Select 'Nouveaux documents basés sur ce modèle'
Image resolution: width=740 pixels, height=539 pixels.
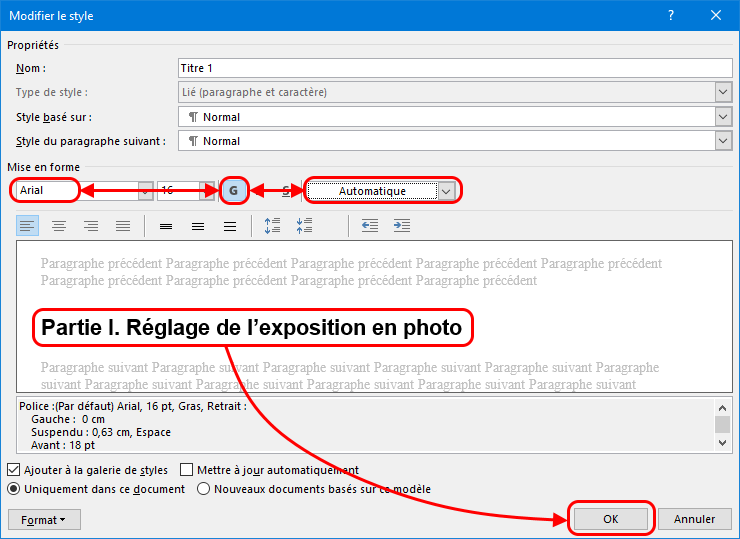(204, 489)
